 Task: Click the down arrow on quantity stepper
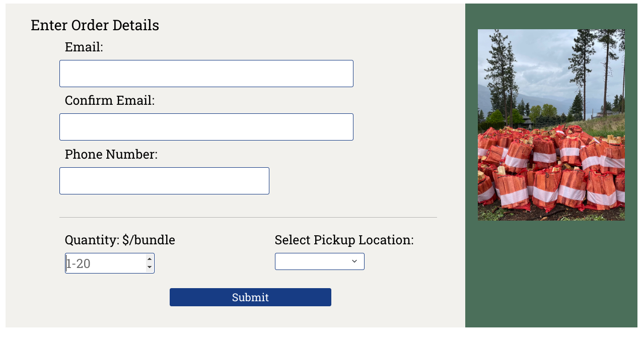(150, 267)
